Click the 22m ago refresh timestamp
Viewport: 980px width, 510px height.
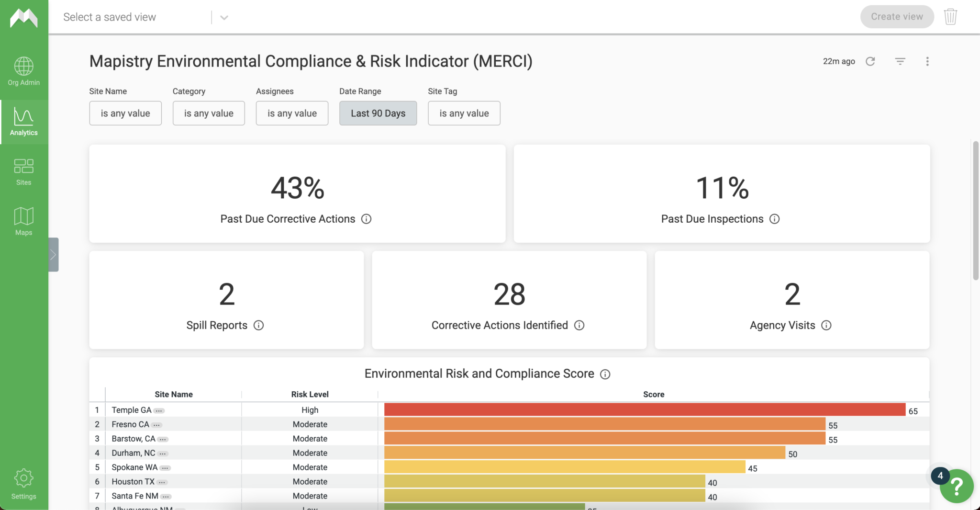[x=839, y=61]
